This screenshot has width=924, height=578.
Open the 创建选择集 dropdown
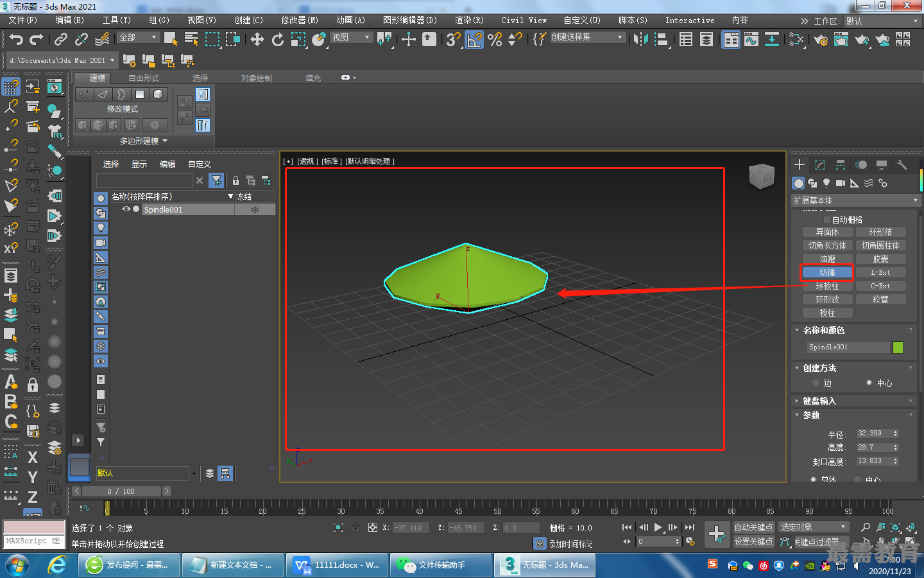pos(587,37)
